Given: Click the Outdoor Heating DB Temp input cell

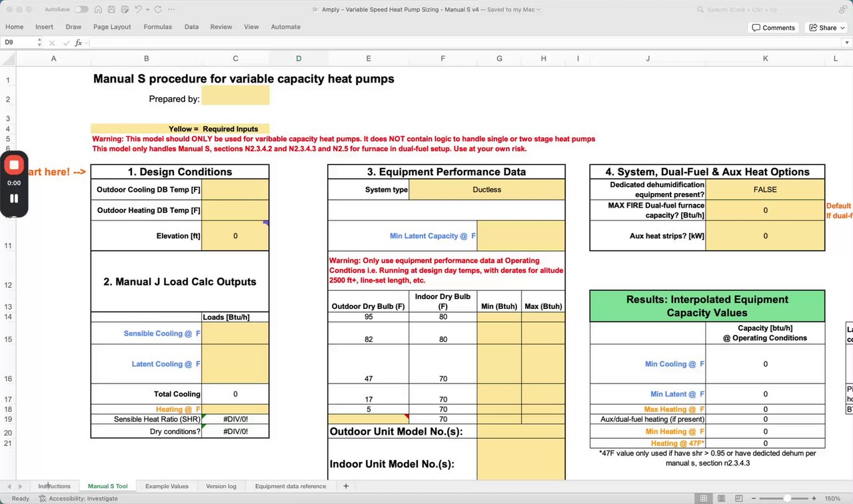Looking at the screenshot, I should [x=235, y=210].
